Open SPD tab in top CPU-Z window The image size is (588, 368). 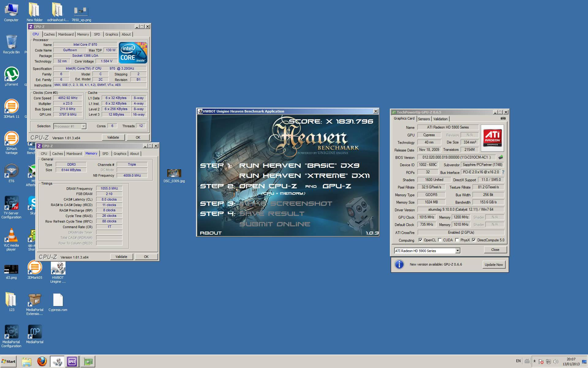click(x=97, y=34)
